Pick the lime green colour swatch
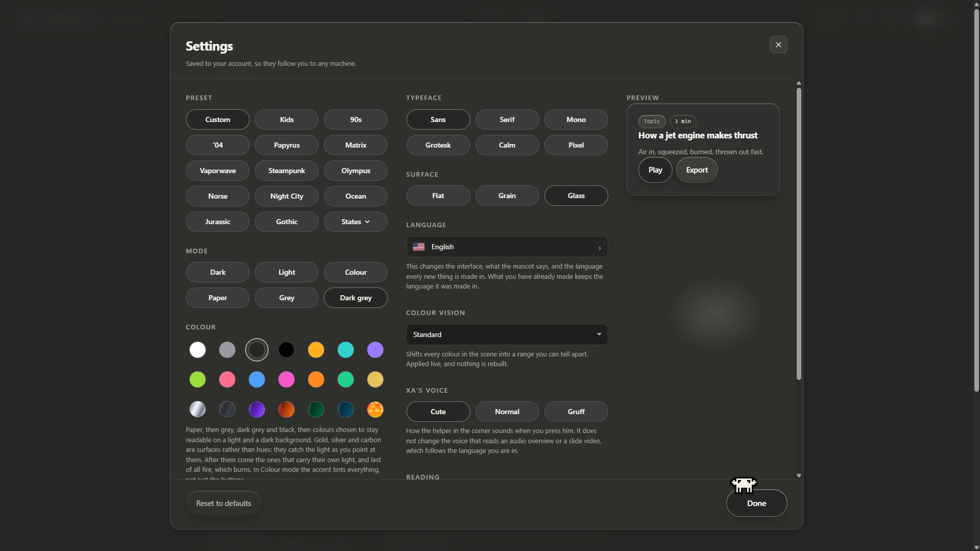 pyautogui.click(x=198, y=379)
